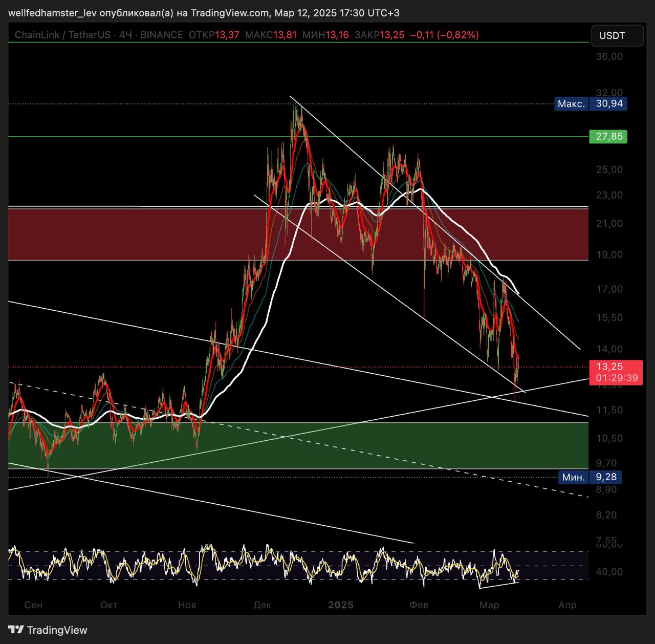The image size is (655, 644).
Task: Click the 40,00 RSI axis label
Action: click(x=609, y=572)
